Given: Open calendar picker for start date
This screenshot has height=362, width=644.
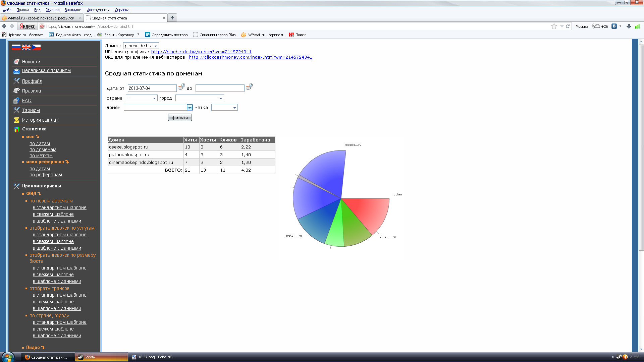Looking at the screenshot, I should [x=181, y=87].
